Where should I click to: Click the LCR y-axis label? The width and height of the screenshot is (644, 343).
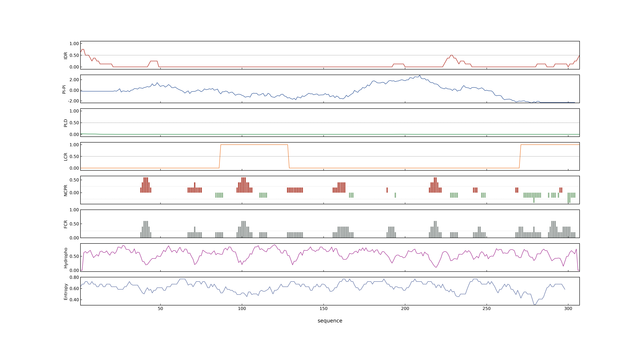[x=66, y=157]
